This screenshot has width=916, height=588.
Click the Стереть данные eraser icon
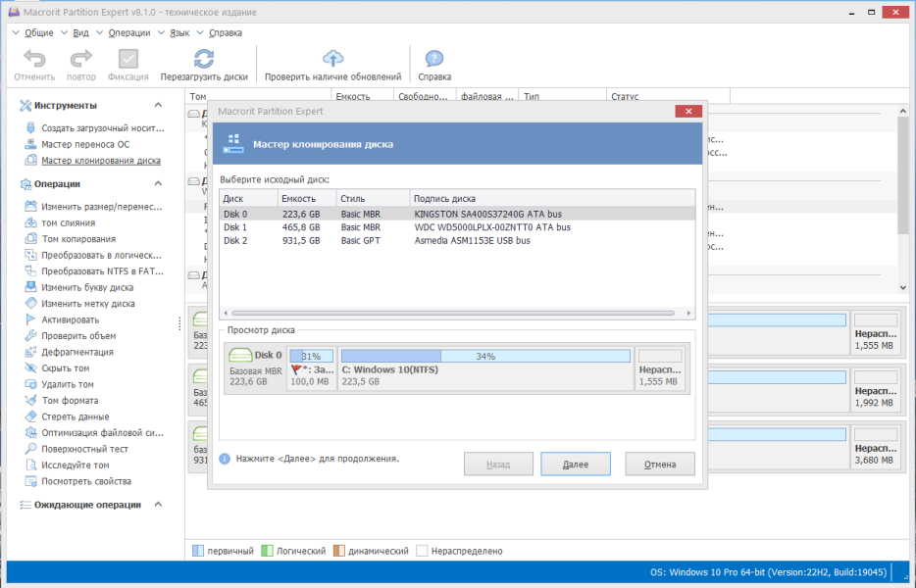point(30,416)
